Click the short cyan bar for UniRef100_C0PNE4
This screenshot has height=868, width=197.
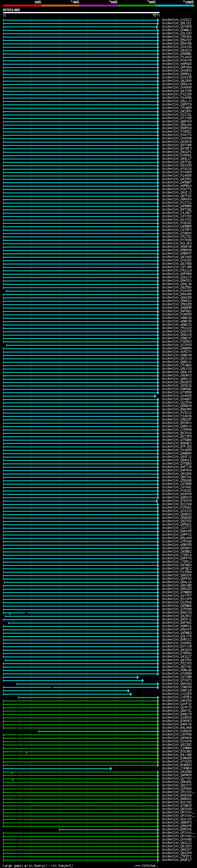tap(57, 769)
